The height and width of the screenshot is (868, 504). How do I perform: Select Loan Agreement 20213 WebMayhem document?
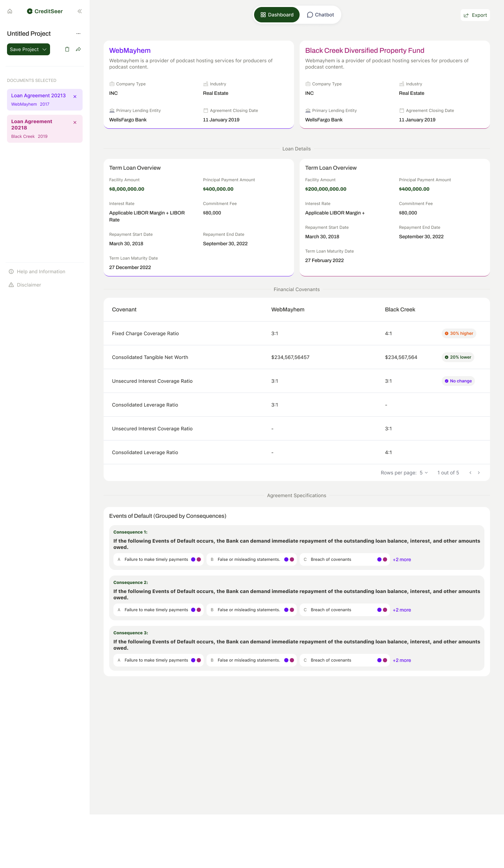pos(45,100)
